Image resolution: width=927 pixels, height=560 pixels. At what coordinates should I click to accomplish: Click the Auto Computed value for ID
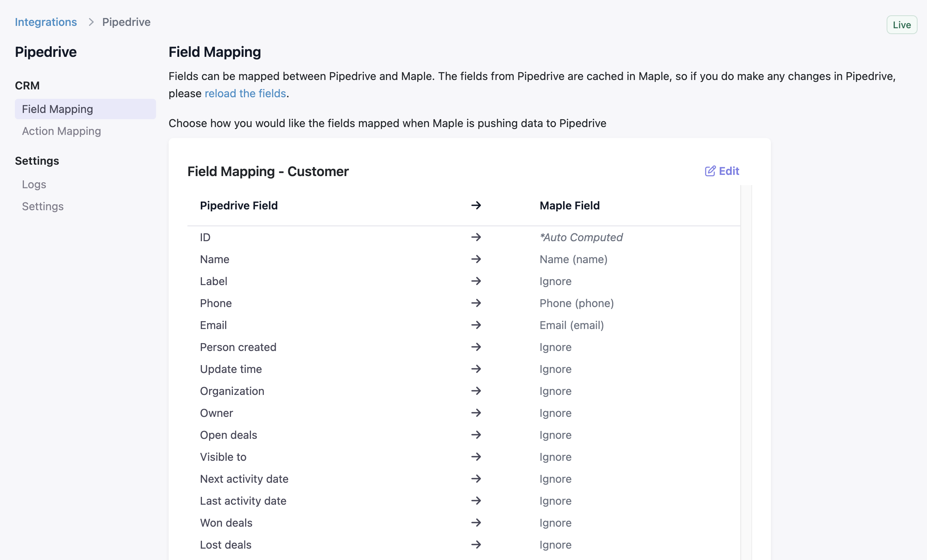point(581,237)
